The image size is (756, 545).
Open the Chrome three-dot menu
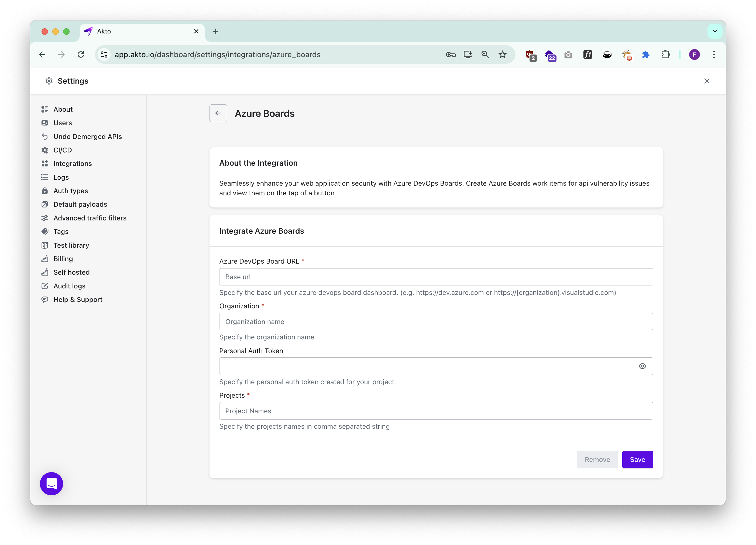[x=714, y=54]
